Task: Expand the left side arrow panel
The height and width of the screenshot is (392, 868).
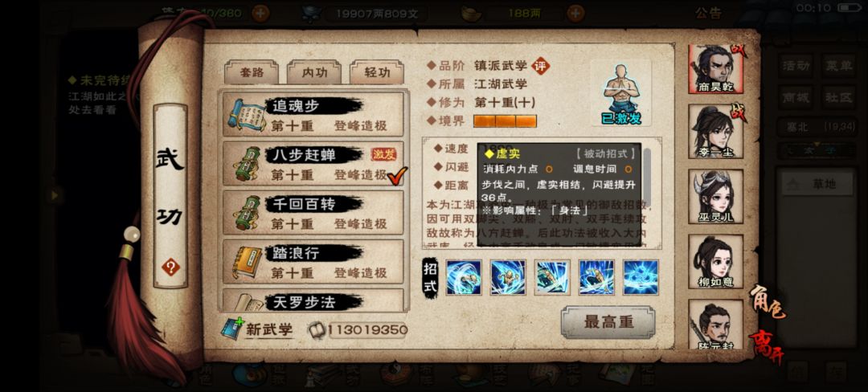Action: coord(55,194)
